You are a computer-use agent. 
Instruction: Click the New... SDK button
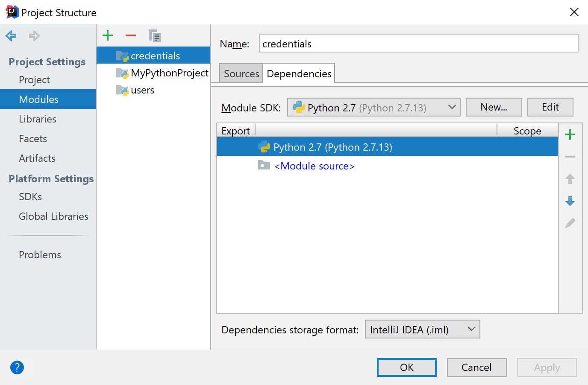click(494, 107)
